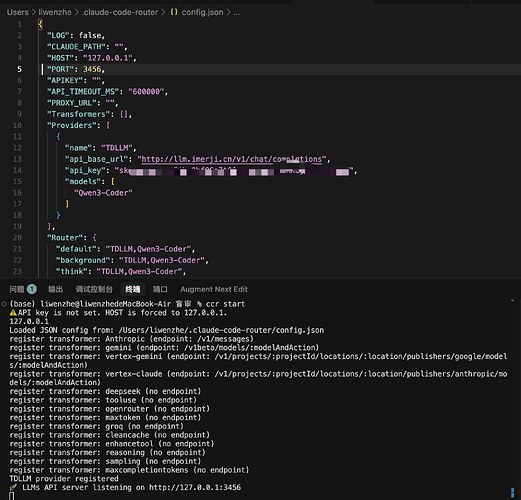
Task: Click the "PROXY_URL" key
Action: [72, 103]
